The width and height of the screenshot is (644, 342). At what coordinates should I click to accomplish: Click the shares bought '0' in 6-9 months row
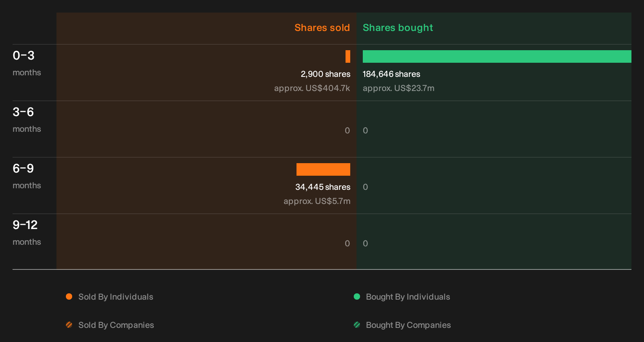366,187
